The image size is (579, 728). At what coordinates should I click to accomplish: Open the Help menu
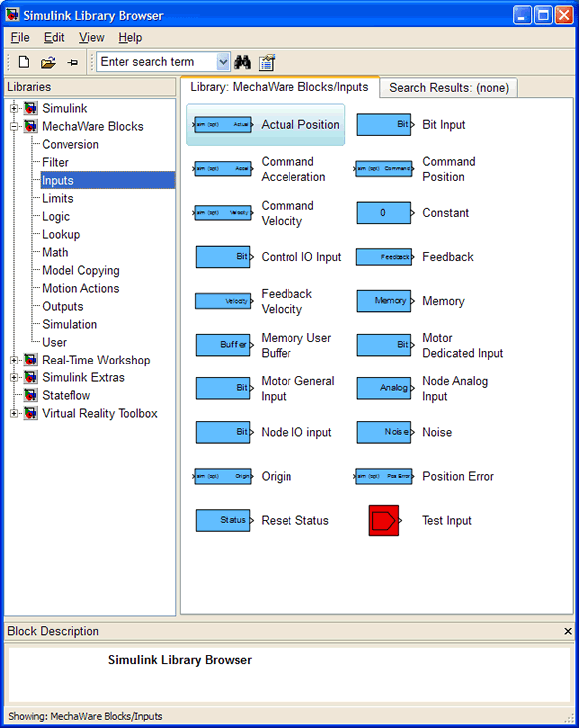pyautogui.click(x=130, y=38)
